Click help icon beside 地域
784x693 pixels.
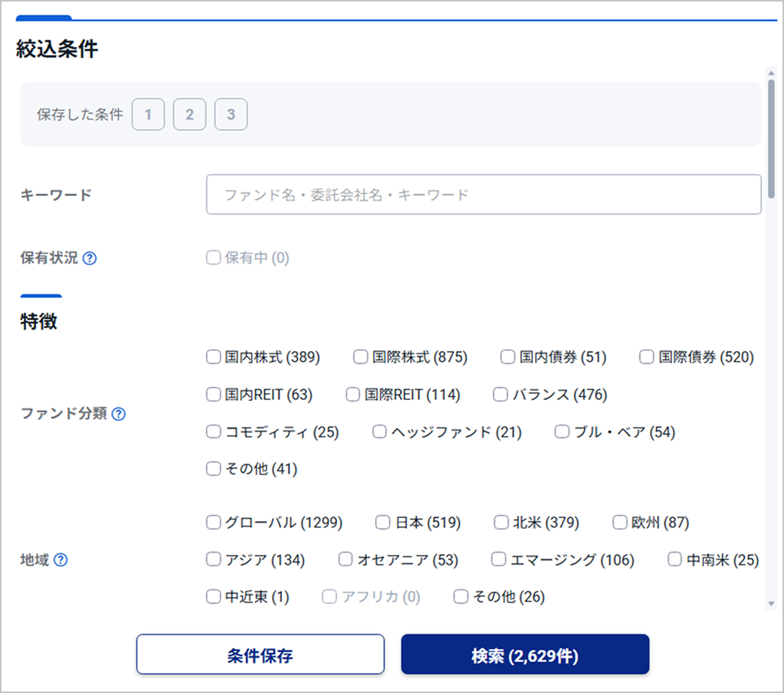61,560
